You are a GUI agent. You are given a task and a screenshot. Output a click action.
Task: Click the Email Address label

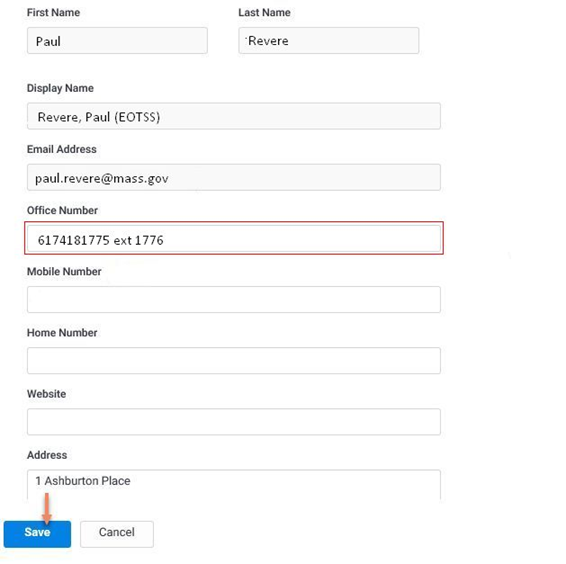pos(62,149)
